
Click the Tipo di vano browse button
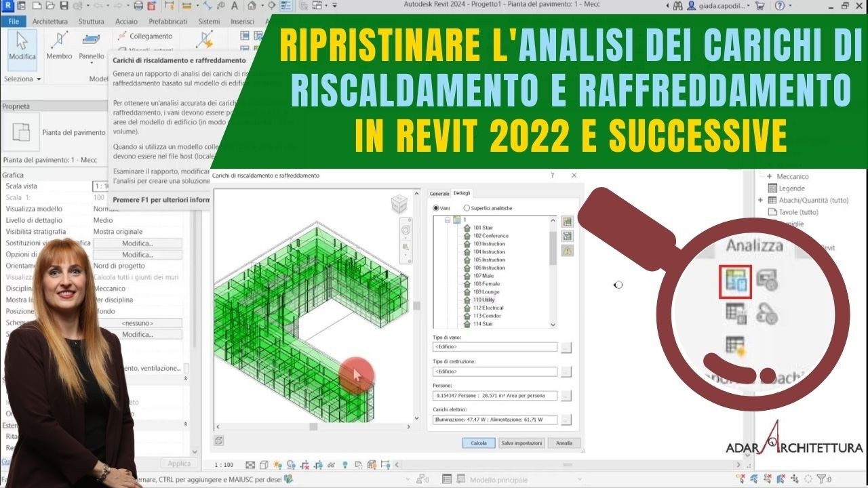tap(566, 347)
